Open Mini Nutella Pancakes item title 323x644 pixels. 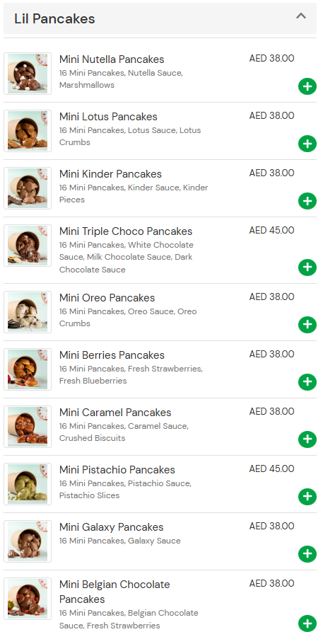pos(112,59)
